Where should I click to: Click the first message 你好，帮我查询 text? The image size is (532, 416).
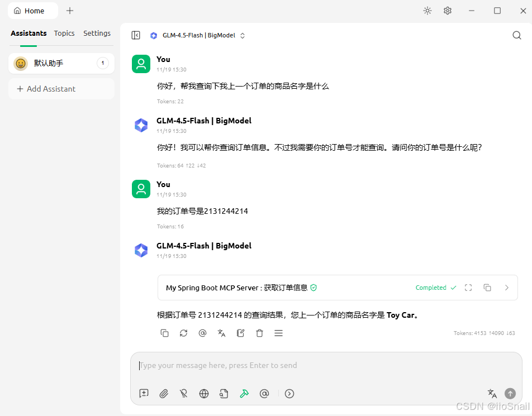click(243, 86)
